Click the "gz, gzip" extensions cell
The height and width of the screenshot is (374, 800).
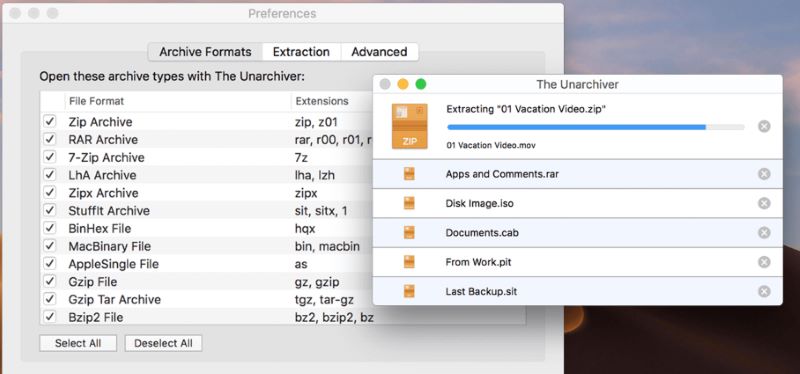317,282
